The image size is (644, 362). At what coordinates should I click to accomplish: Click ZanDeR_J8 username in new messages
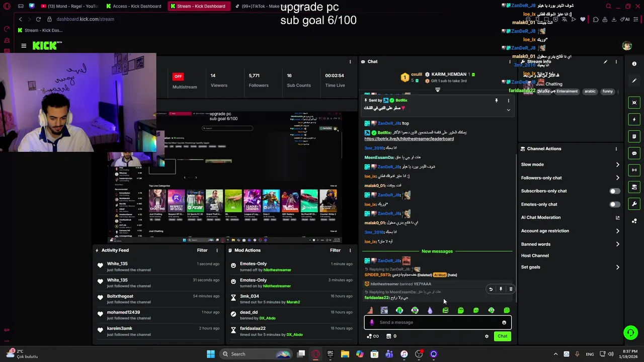point(388,261)
